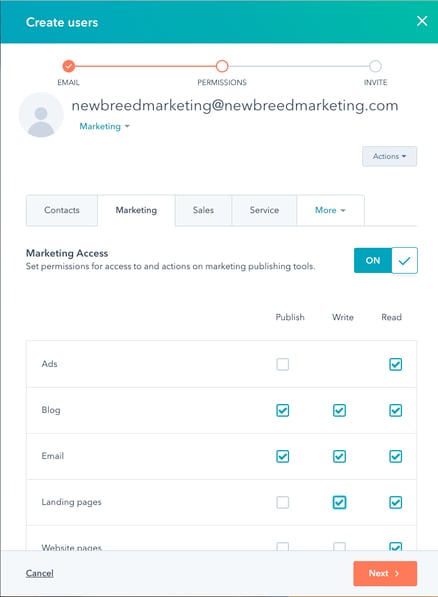Viewport: 438px width, 597px height.
Task: Open the Service tab
Action: coord(264,210)
